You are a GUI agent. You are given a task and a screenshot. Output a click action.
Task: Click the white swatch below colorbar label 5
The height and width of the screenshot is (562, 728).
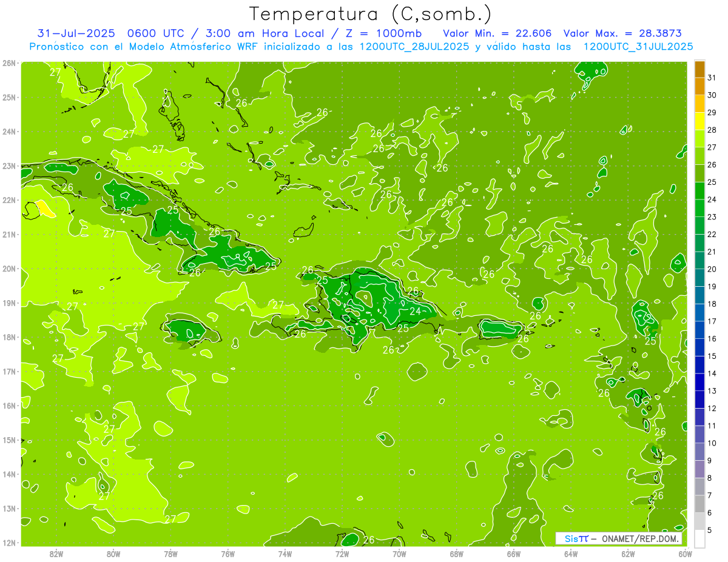699,538
